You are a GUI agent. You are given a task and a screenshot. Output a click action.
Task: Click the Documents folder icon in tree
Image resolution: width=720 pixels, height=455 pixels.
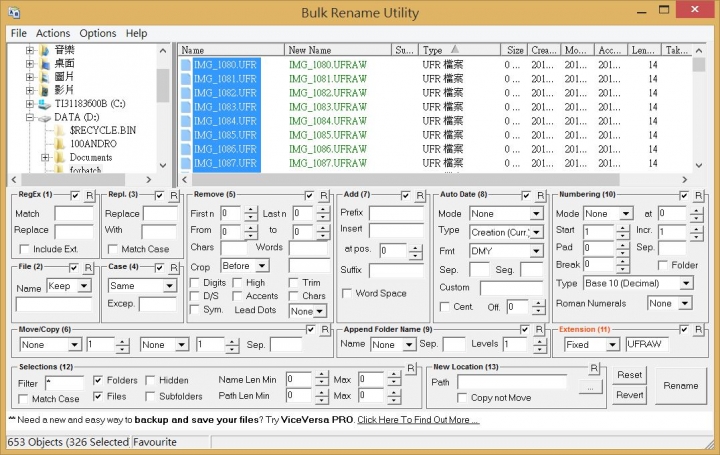pos(60,158)
